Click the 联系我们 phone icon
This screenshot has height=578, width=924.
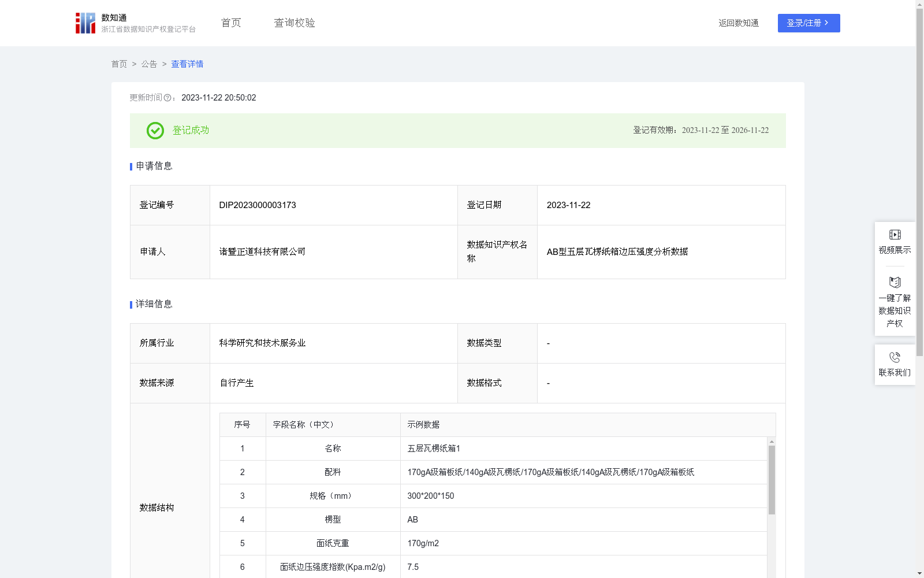click(x=895, y=357)
